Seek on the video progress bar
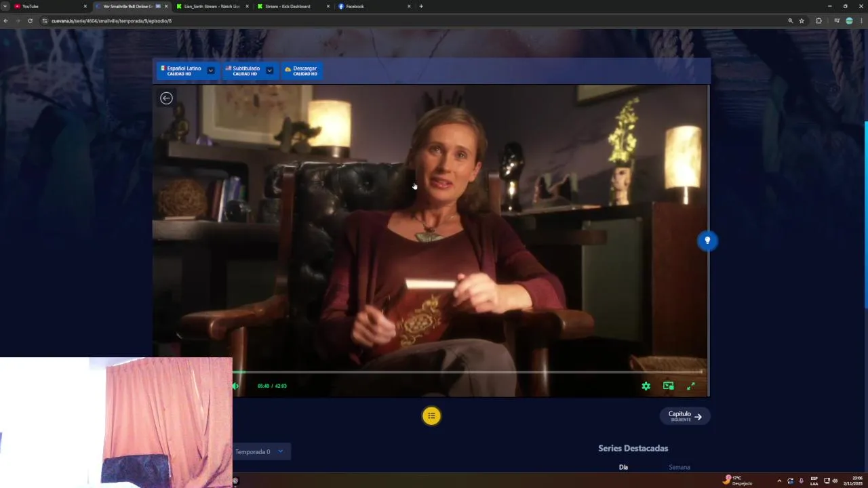The height and width of the screenshot is (488, 868). tap(469, 371)
